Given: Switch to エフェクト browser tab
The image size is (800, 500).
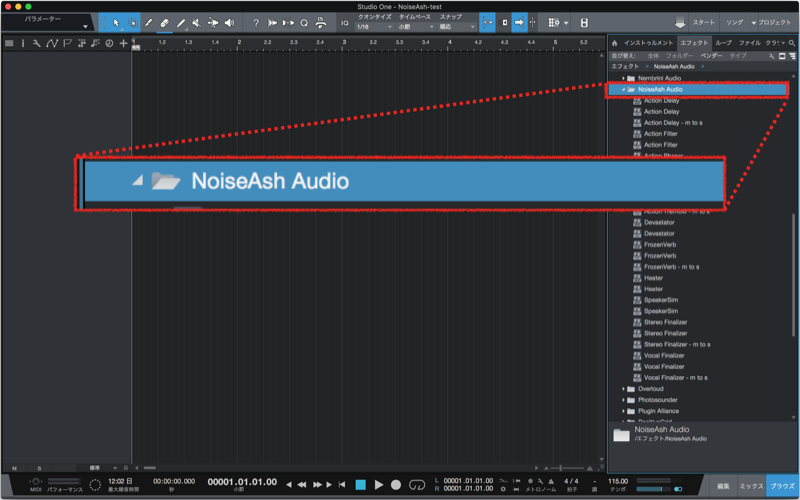Looking at the screenshot, I should pyautogui.click(x=694, y=43).
